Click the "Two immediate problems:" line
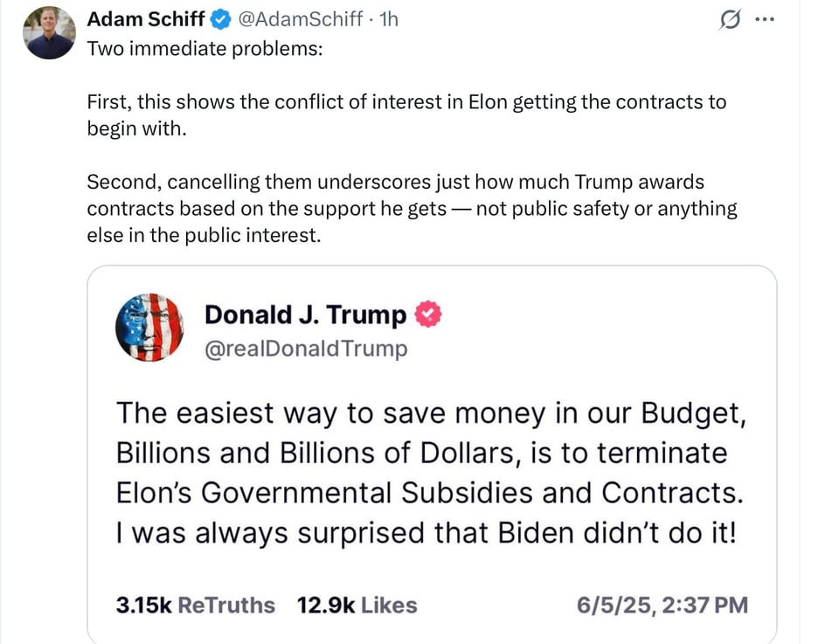This screenshot has width=839, height=644. (x=205, y=48)
